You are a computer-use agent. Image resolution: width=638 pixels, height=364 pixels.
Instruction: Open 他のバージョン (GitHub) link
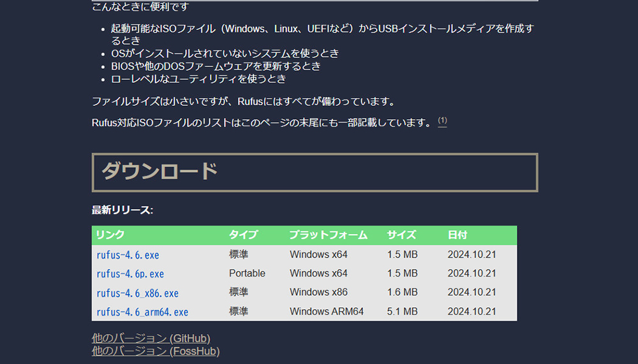pos(151,339)
